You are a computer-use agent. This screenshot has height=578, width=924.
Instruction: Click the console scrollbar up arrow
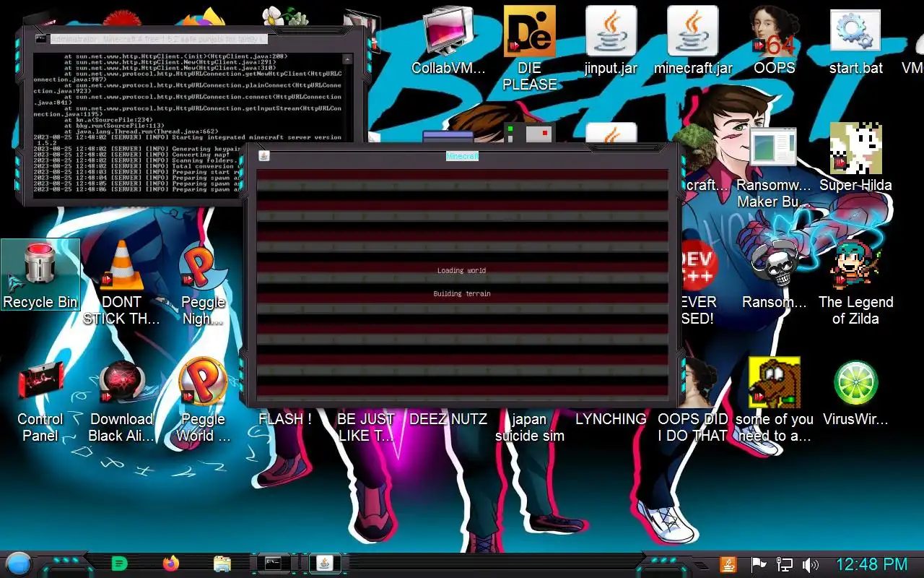coord(347,59)
